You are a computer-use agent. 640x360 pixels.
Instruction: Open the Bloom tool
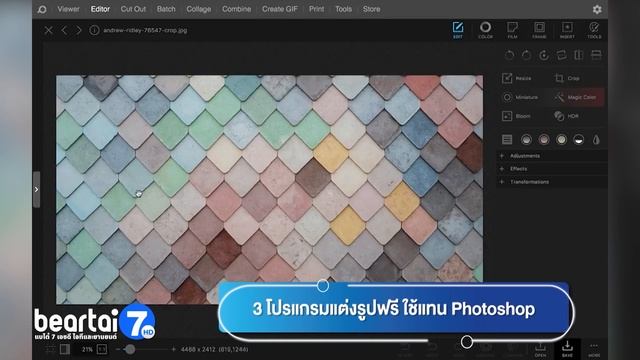[516, 116]
